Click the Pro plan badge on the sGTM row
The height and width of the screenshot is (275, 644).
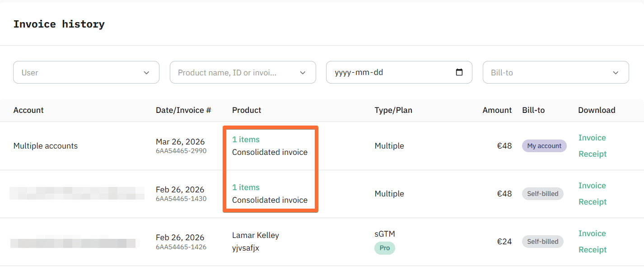pos(384,248)
